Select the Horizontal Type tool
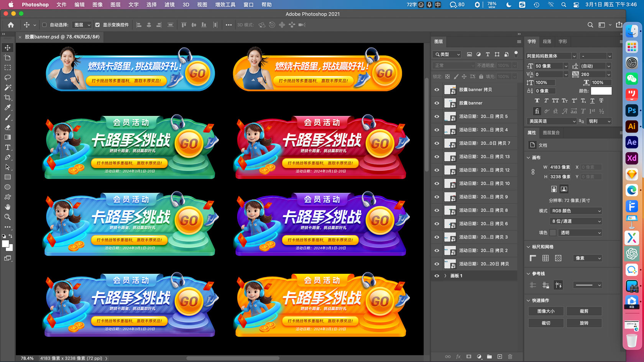Screen dimensions: 644x362 7,147
